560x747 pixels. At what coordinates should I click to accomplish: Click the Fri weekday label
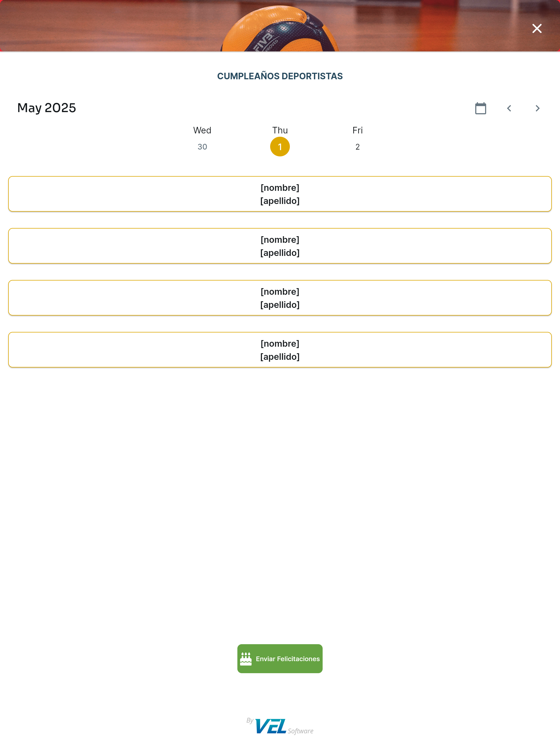(357, 130)
